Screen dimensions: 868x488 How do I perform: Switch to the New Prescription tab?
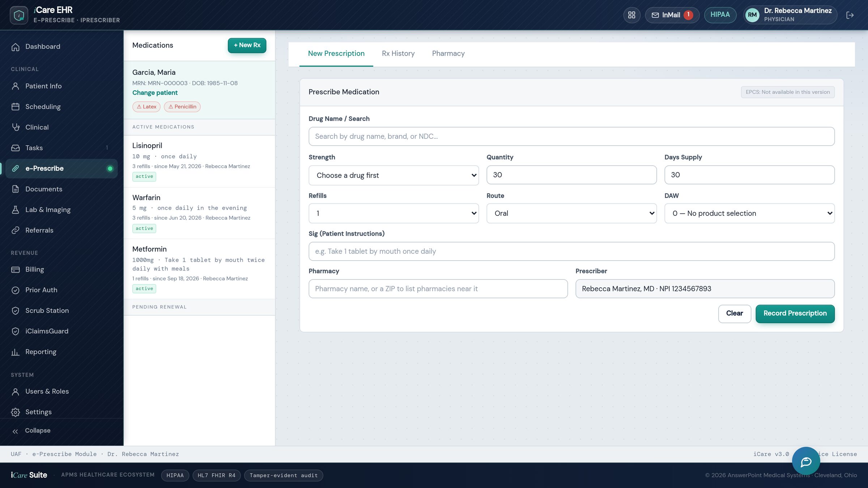(336, 53)
